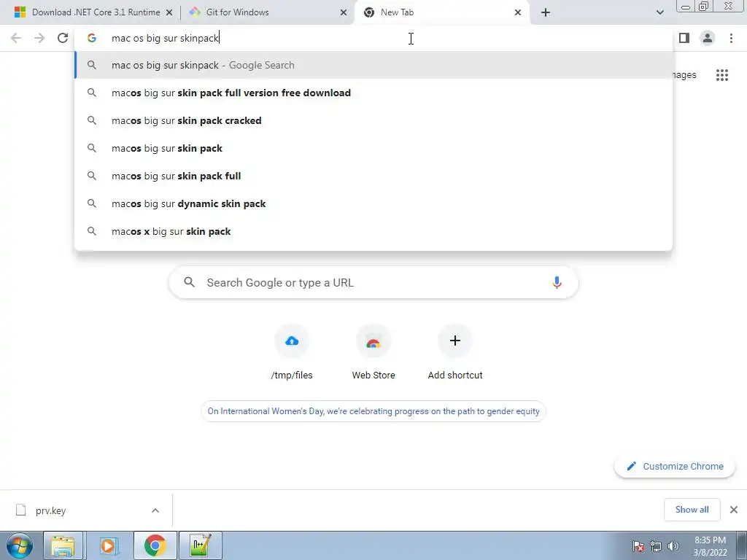747x560 pixels.
Task: Add a new shortcut tile
Action: [x=455, y=352]
